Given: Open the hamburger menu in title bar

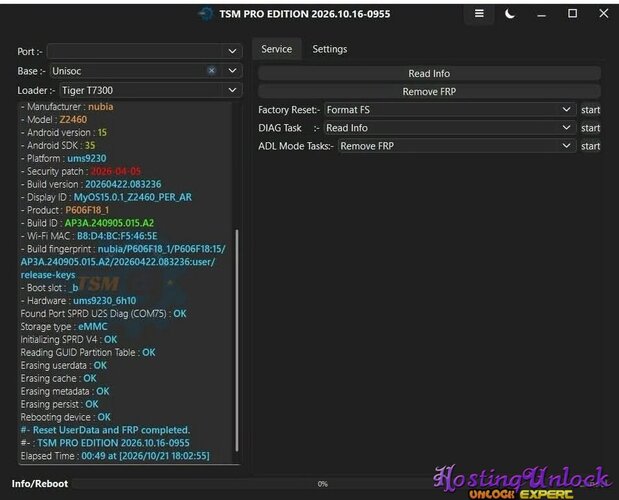Looking at the screenshot, I should point(479,14).
